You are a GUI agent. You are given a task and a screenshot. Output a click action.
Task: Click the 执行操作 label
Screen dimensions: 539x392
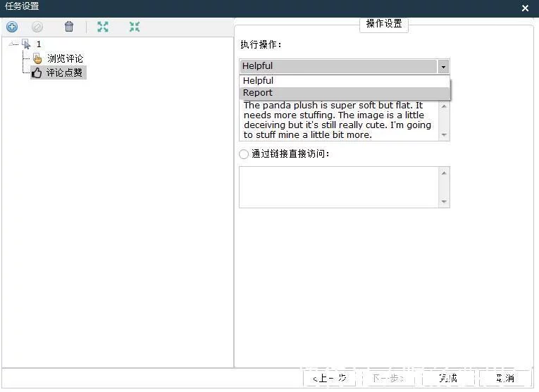pyautogui.click(x=261, y=44)
